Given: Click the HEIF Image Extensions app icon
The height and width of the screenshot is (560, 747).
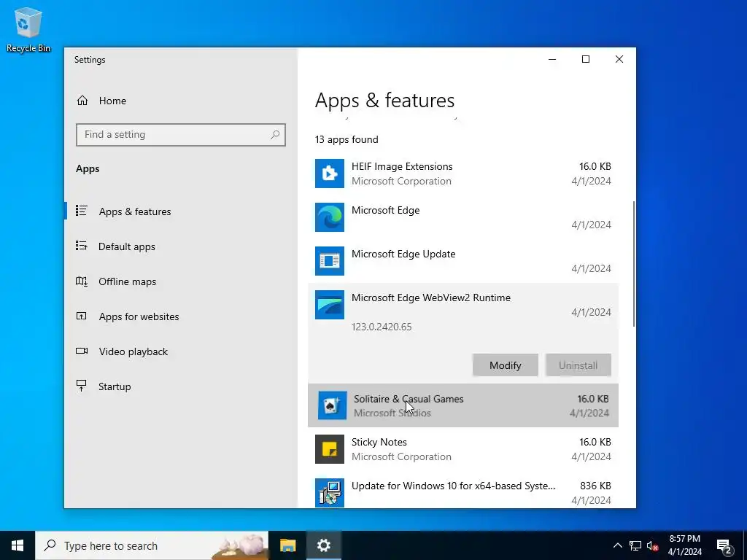Looking at the screenshot, I should 330,174.
